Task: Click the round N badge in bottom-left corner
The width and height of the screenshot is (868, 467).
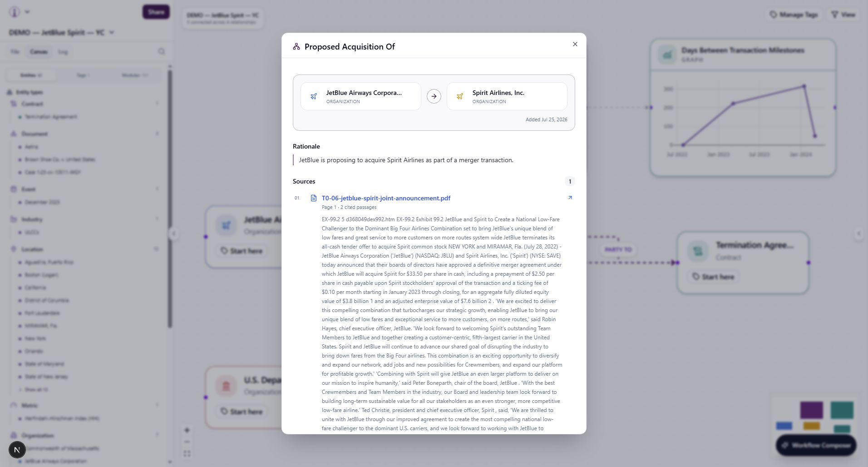Action: 17,450
